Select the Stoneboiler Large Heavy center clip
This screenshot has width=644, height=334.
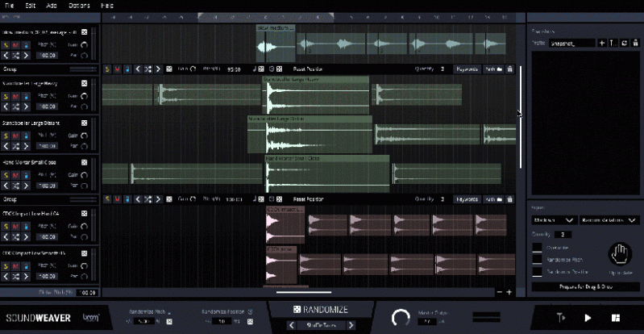(x=315, y=94)
